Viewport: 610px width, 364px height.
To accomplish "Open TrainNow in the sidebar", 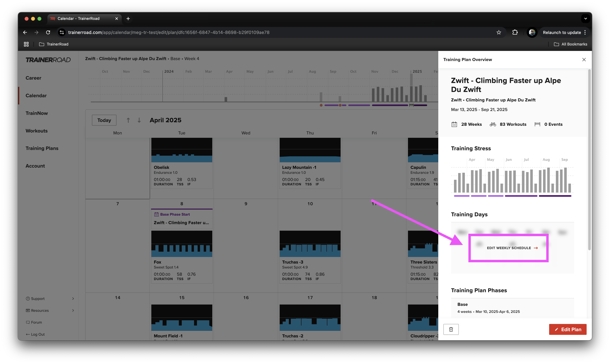I will pyautogui.click(x=37, y=113).
